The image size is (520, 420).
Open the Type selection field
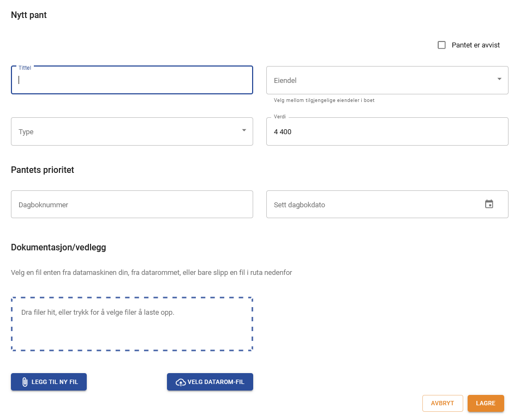click(125, 131)
